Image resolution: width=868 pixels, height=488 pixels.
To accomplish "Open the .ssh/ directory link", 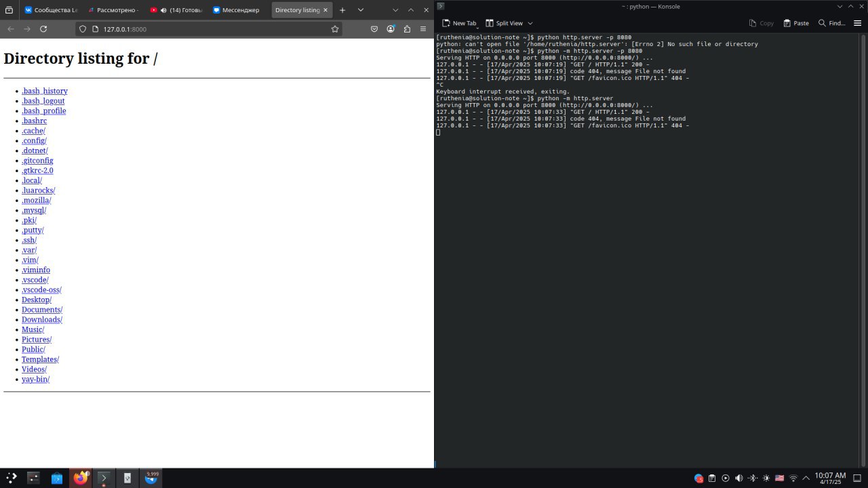I will pos(29,240).
